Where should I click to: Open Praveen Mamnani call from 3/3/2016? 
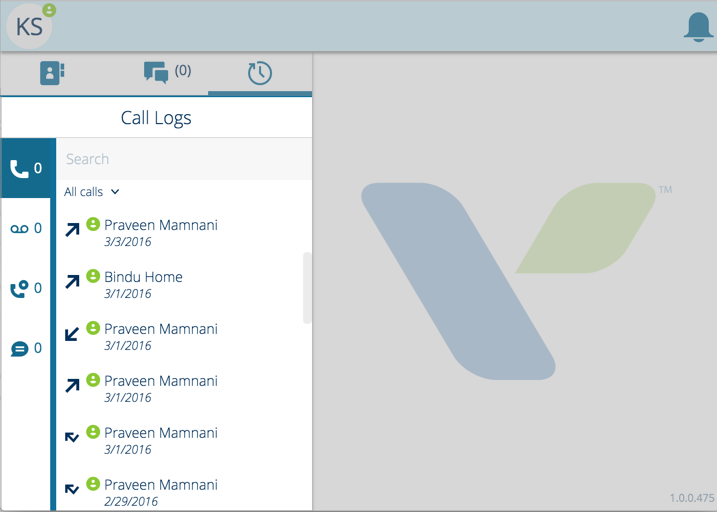pos(184,233)
